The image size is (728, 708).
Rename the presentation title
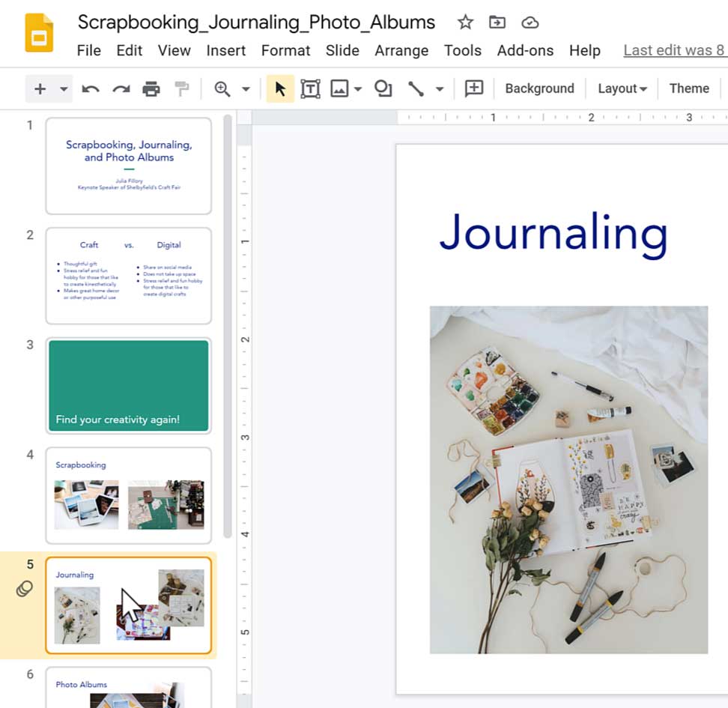click(256, 22)
